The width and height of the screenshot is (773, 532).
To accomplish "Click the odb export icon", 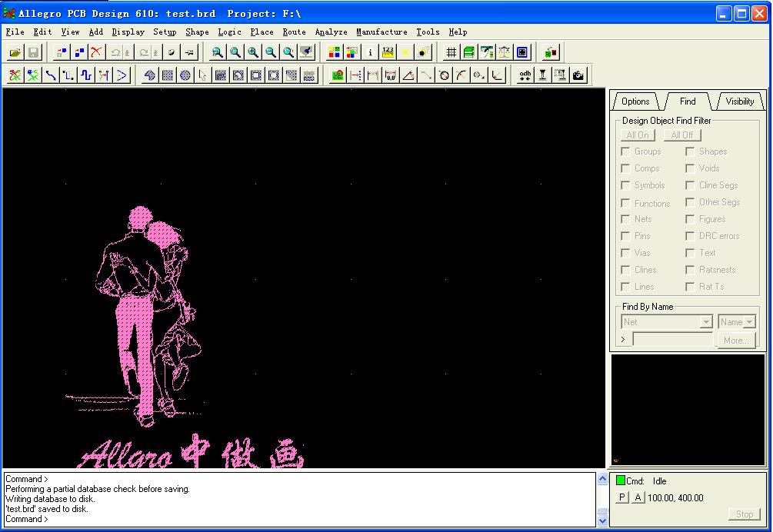I will pos(525,75).
